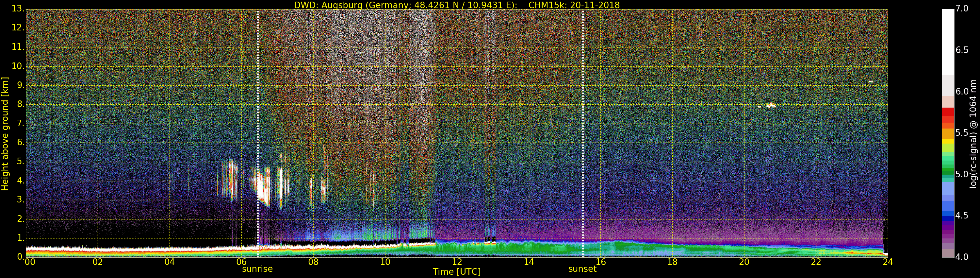
Task: Click the 13 km tick on the height axis
Action: click(x=17, y=9)
